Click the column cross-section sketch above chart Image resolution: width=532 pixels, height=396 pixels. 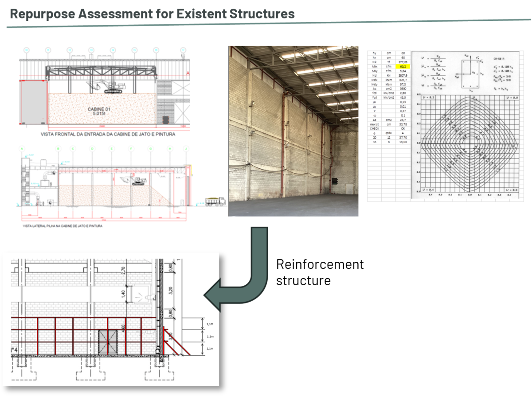(470, 72)
